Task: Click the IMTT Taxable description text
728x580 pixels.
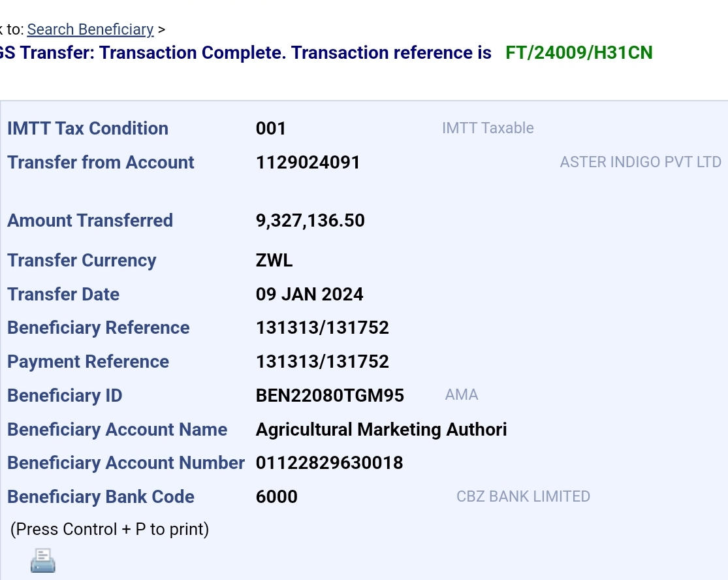Action: [x=488, y=128]
